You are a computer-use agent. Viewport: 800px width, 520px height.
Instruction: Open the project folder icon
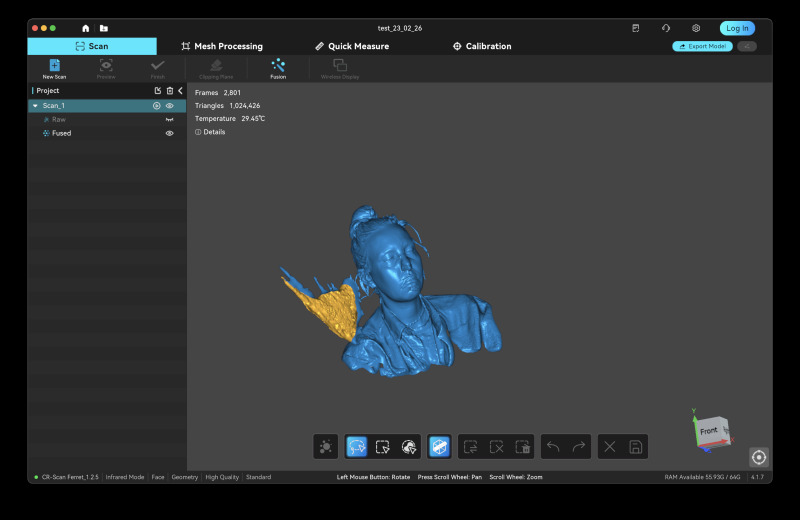coord(104,28)
